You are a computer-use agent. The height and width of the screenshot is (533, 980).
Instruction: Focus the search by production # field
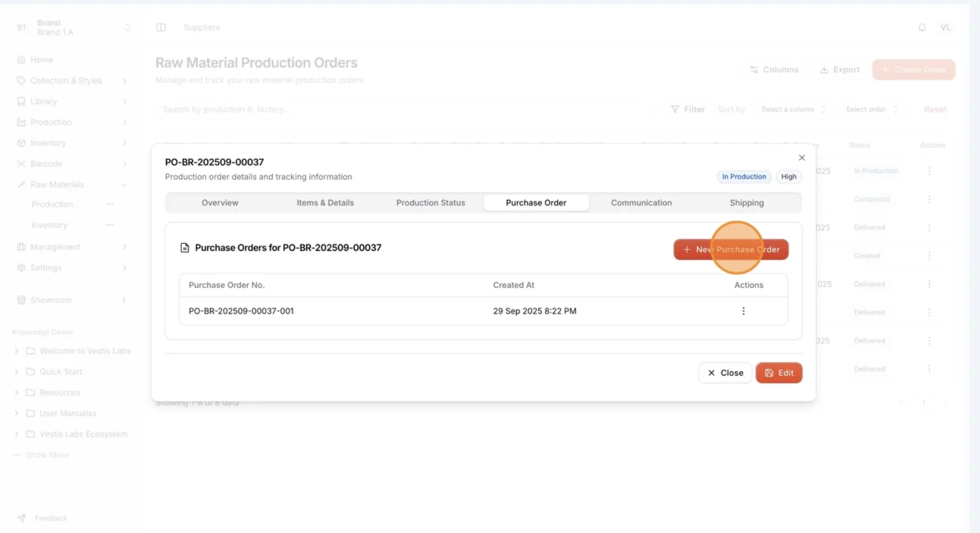click(404, 110)
